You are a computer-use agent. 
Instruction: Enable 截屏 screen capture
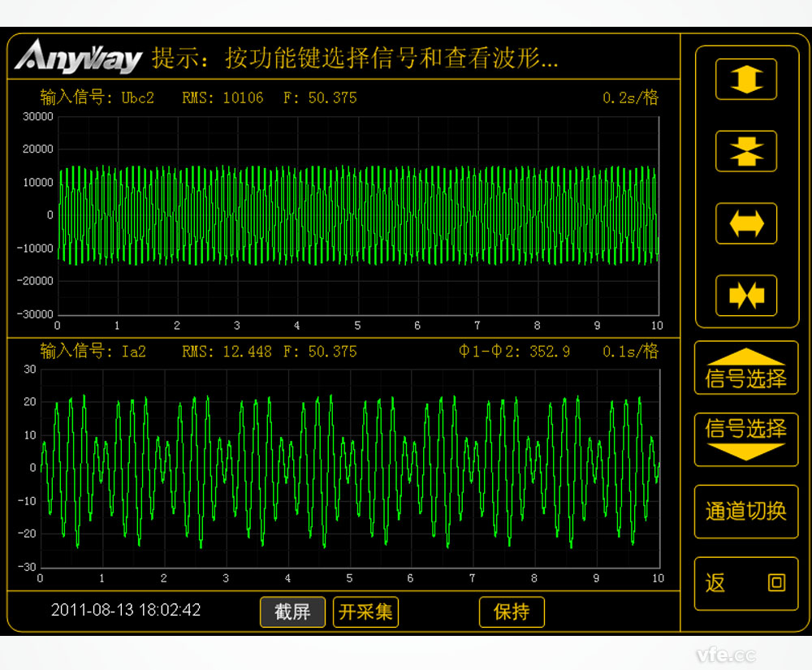coord(292,612)
